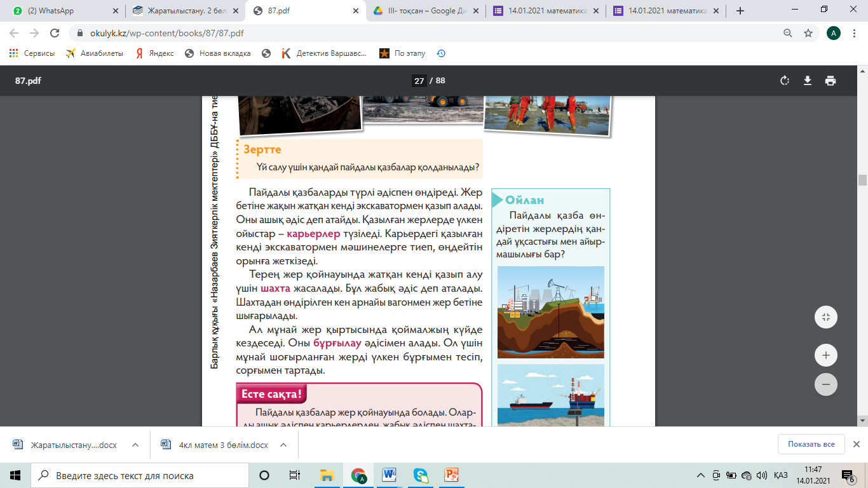
Task: Expand options for 4кл матем 3 бөлім.docx download
Action: pyautogui.click(x=283, y=445)
